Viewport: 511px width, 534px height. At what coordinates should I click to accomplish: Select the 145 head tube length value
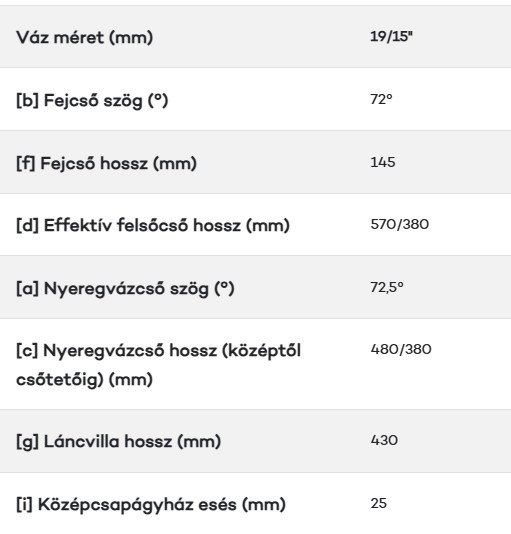(383, 162)
